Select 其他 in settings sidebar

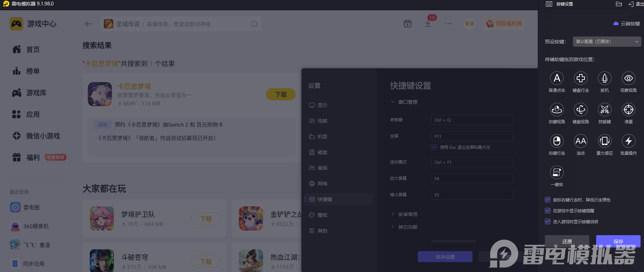tap(339, 231)
